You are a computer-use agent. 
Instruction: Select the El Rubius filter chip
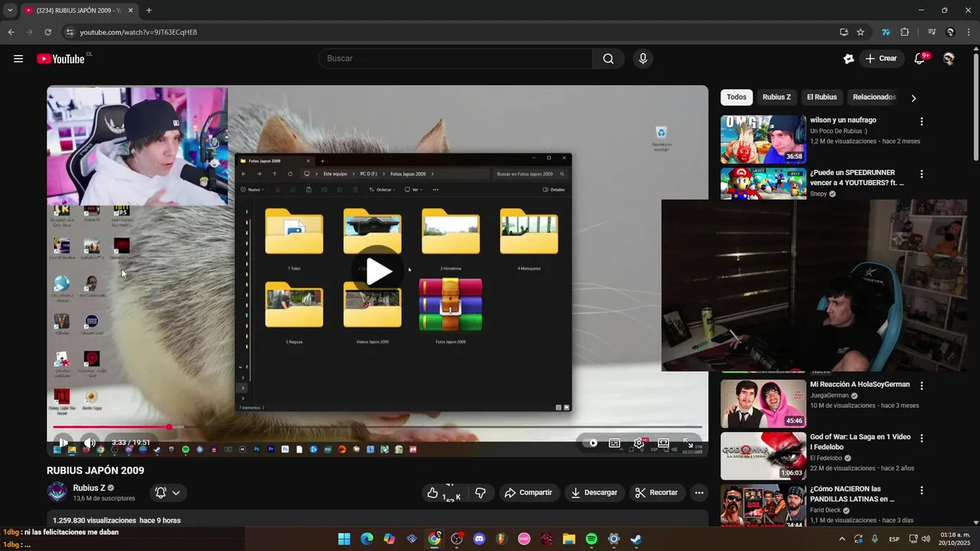click(x=822, y=97)
